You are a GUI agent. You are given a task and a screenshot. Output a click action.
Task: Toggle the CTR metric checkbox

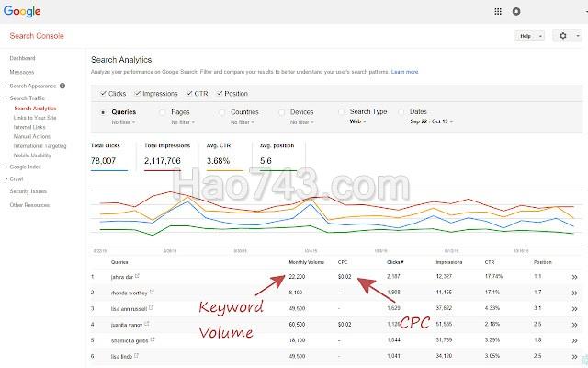[x=189, y=93]
